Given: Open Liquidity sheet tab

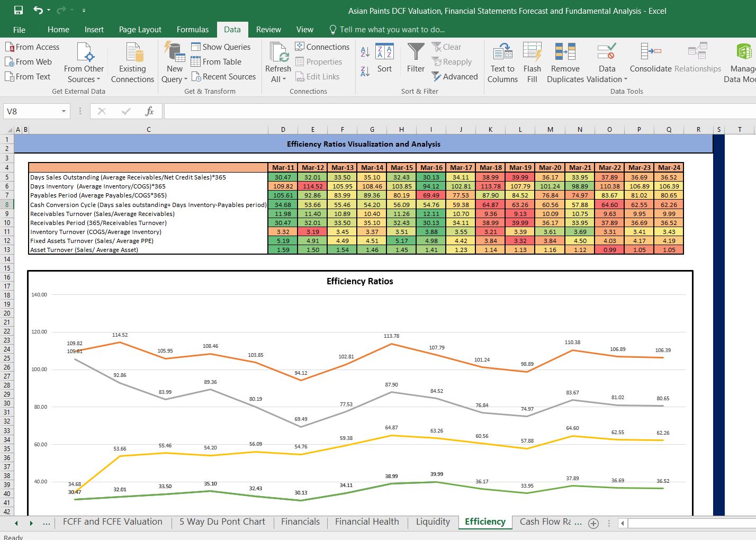Looking at the screenshot, I should (433, 521).
